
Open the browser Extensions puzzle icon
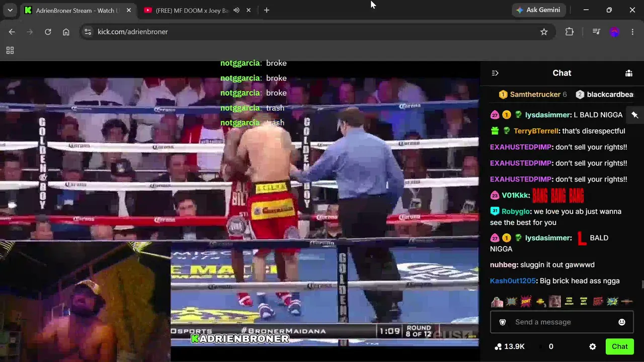pyautogui.click(x=570, y=32)
